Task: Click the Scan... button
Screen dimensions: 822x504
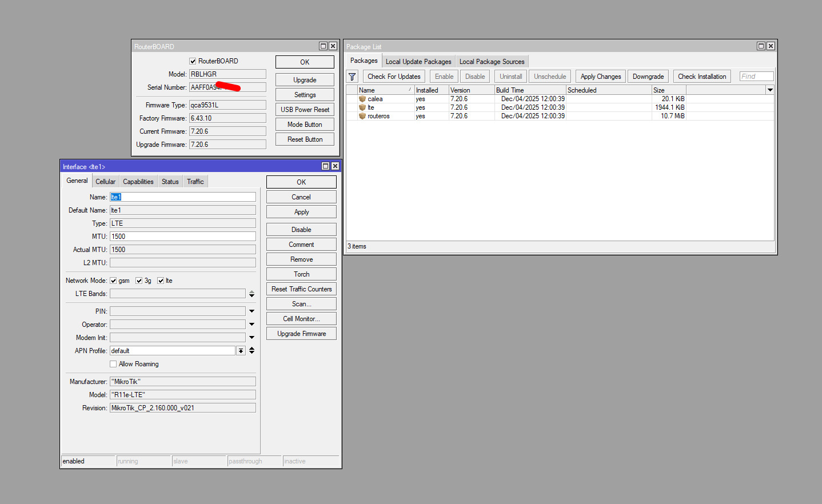Action: tap(301, 304)
